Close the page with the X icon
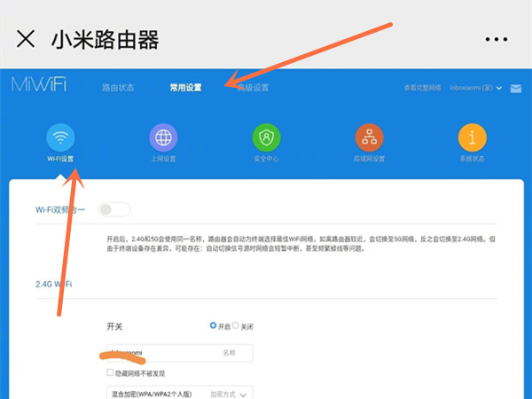Image resolution: width=532 pixels, height=399 pixels. 27,39
